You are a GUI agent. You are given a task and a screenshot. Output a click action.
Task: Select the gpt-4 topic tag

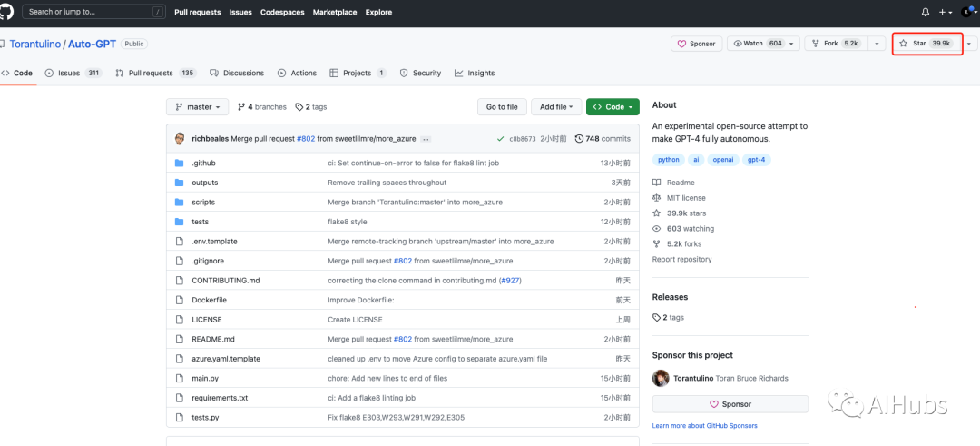click(x=756, y=160)
